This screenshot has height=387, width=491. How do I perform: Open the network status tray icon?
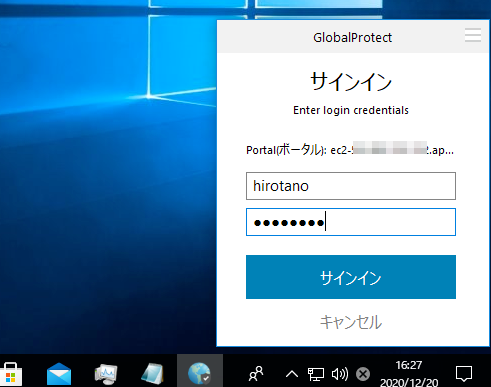click(x=316, y=374)
